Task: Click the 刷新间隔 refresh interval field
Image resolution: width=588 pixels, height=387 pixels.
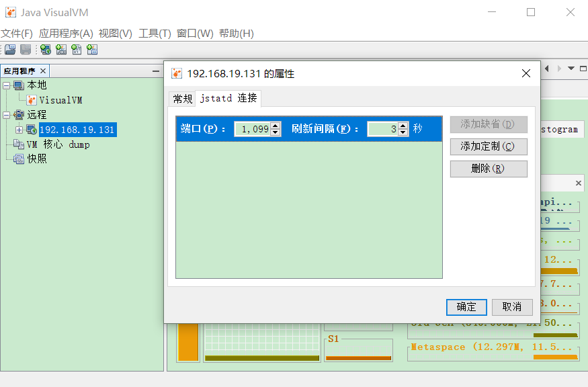Action: pyautogui.click(x=383, y=129)
